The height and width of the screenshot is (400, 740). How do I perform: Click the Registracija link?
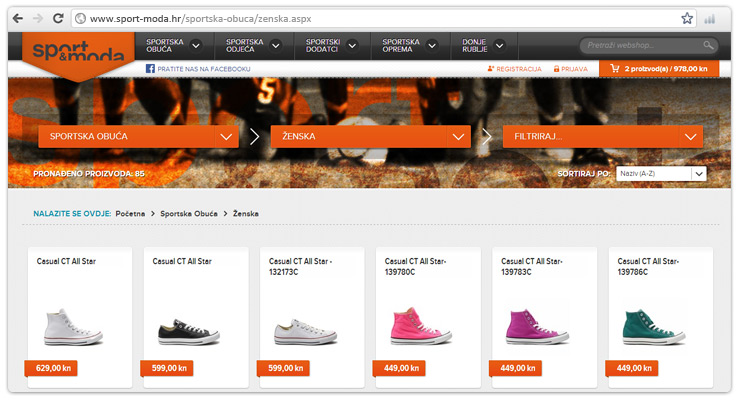point(519,69)
